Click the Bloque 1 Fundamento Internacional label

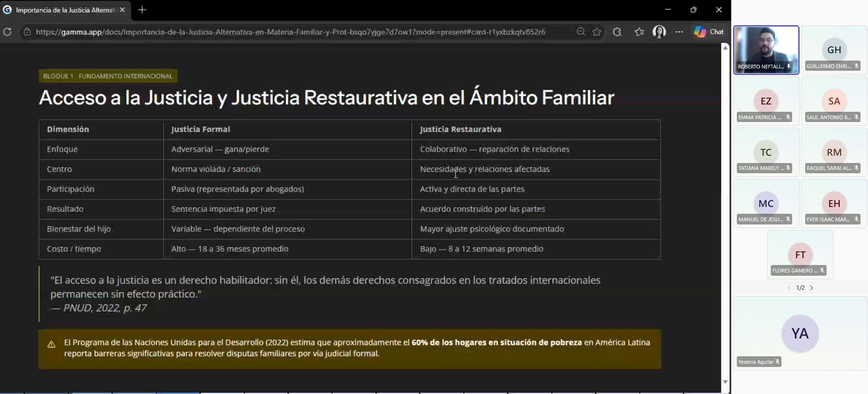tap(108, 76)
